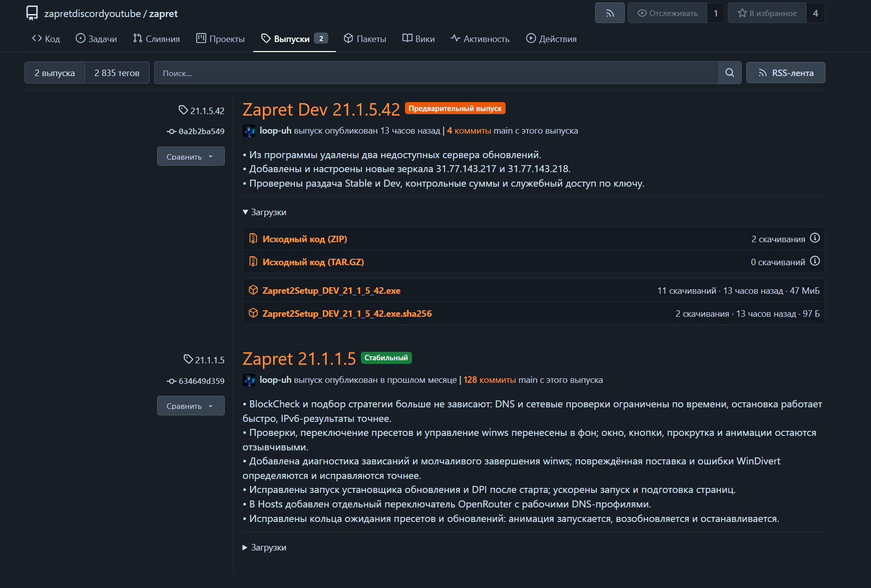Open the repository RSS feed icon button

(x=610, y=13)
